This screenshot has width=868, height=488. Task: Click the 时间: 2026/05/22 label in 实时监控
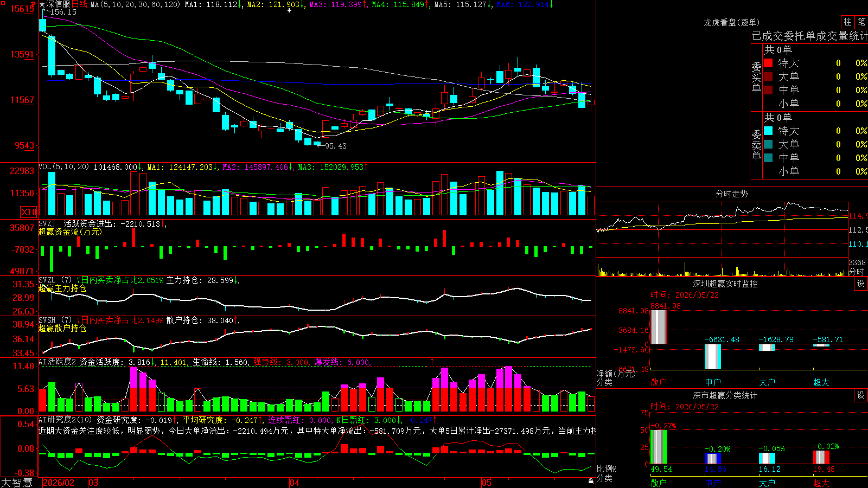[685, 295]
